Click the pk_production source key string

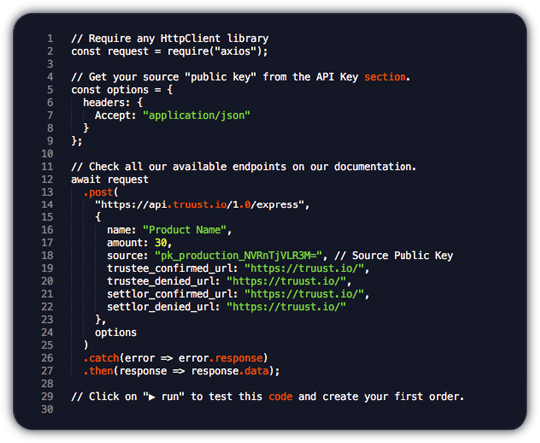coord(238,256)
